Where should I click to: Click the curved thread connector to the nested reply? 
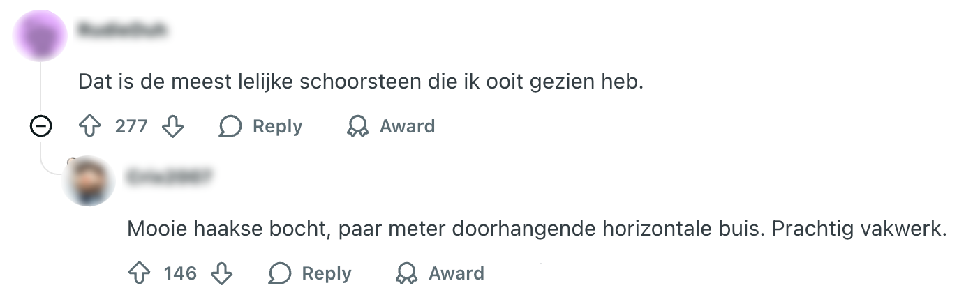[49, 167]
